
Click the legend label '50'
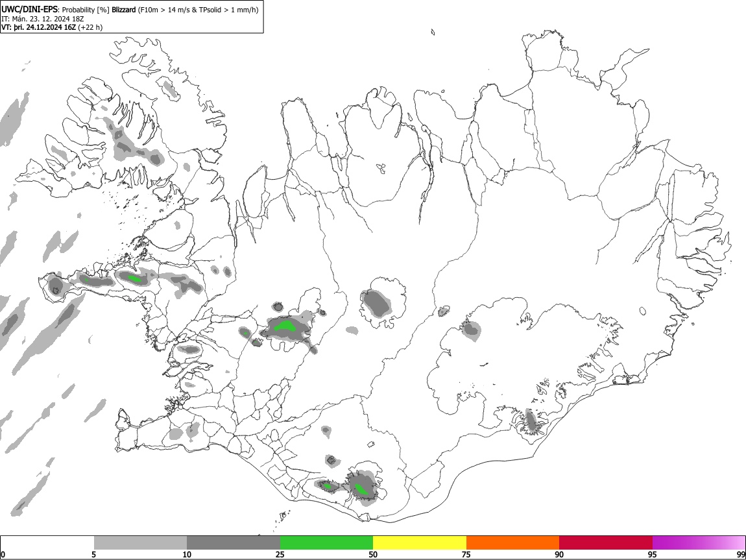tap(373, 554)
